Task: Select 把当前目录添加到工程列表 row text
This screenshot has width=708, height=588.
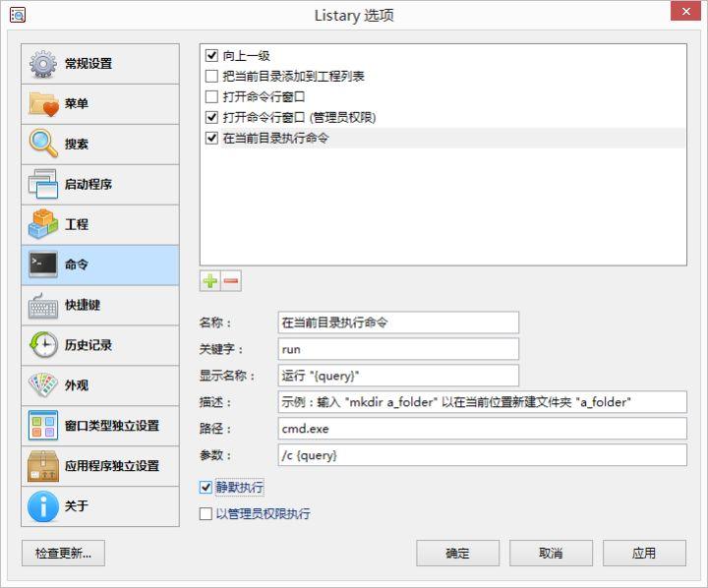Action: 293,76
